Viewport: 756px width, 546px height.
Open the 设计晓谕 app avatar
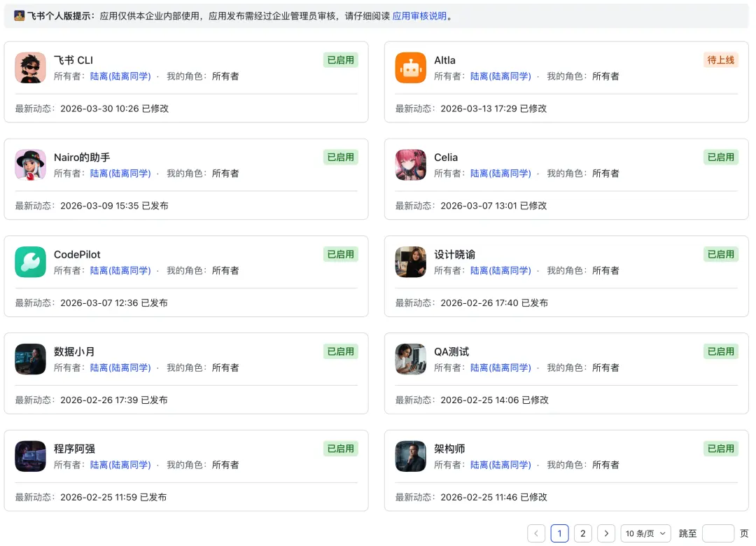(410, 262)
